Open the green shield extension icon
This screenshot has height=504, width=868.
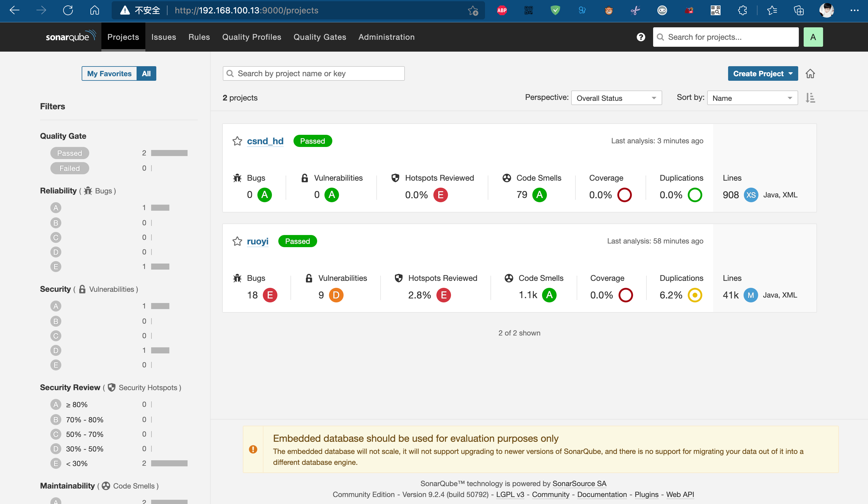555,10
